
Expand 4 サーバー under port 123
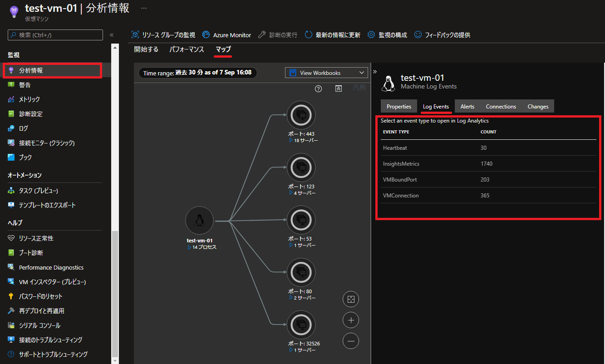pyautogui.click(x=302, y=193)
